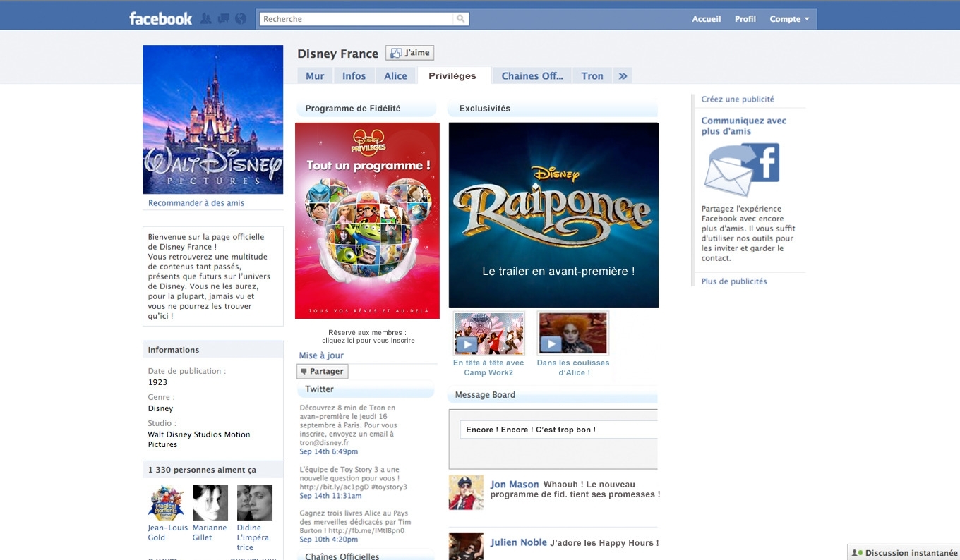This screenshot has height=560, width=960.
Task: Click the search magnifier icon
Action: 461,19
